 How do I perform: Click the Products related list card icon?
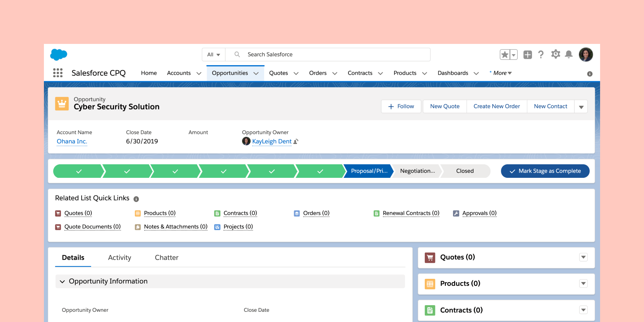[x=430, y=284]
